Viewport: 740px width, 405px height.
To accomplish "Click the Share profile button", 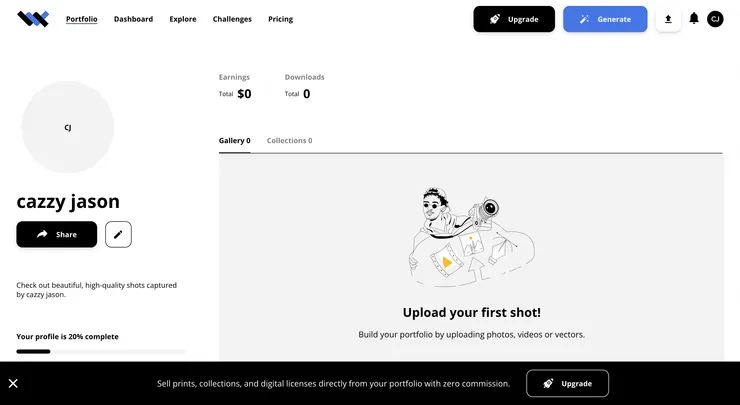I will [x=57, y=234].
